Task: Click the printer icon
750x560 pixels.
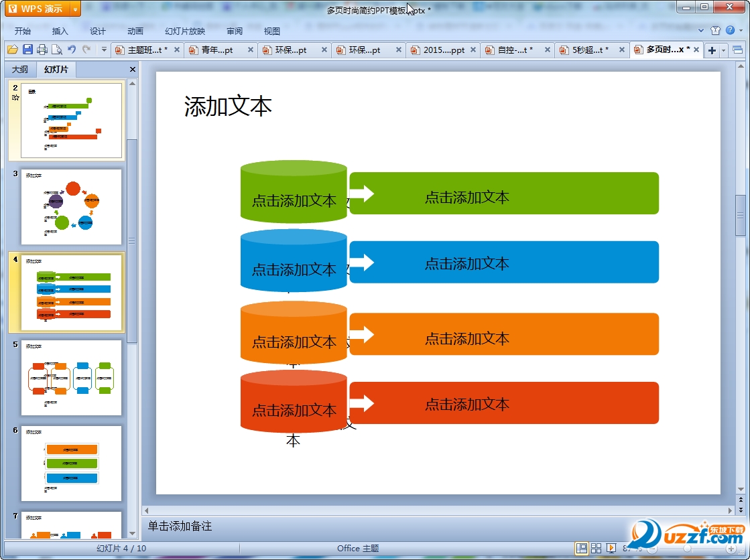Action: click(42, 50)
